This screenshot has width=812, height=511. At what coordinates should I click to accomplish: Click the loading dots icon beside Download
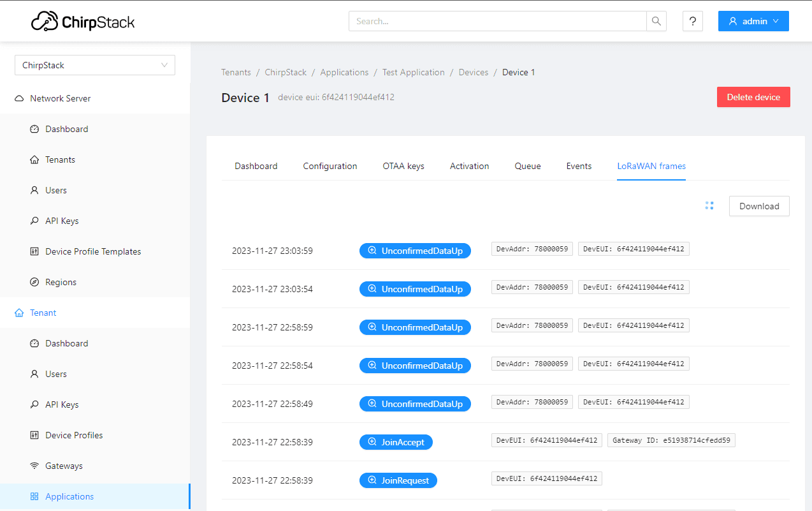[709, 205]
